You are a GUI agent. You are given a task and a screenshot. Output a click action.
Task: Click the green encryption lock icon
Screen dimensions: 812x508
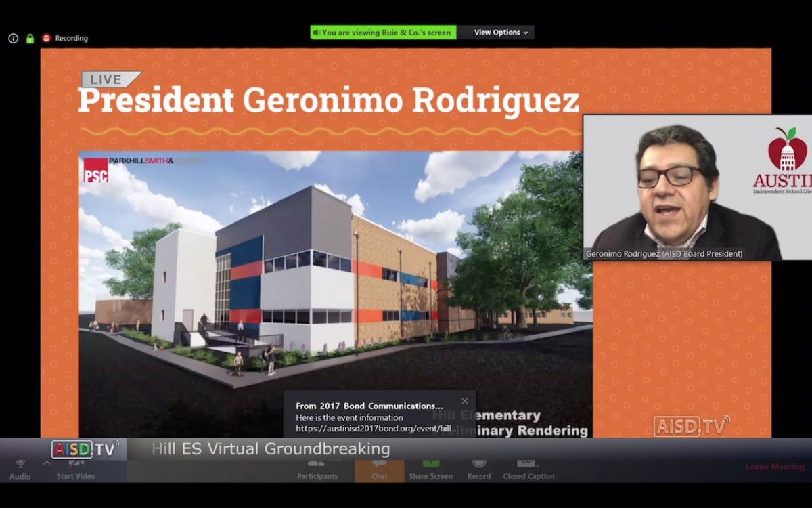(30, 39)
